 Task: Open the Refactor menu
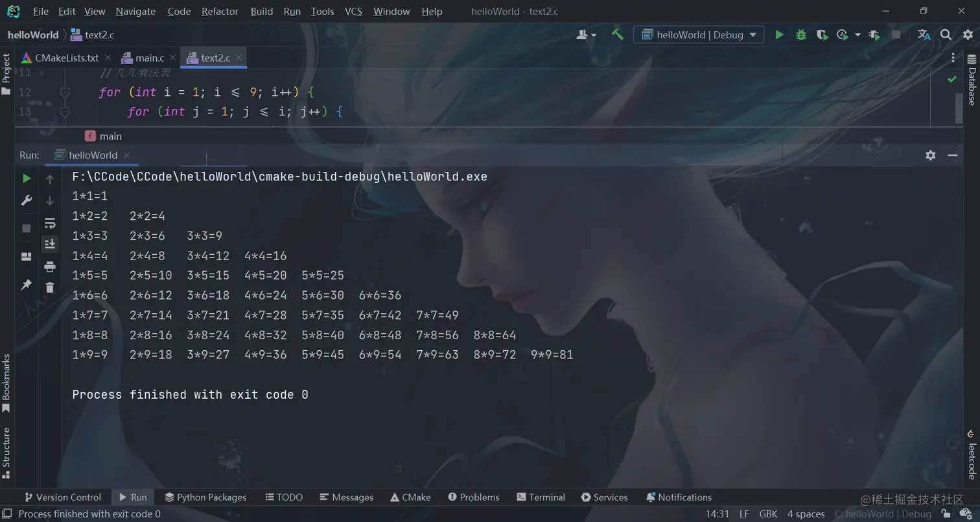[x=220, y=11]
